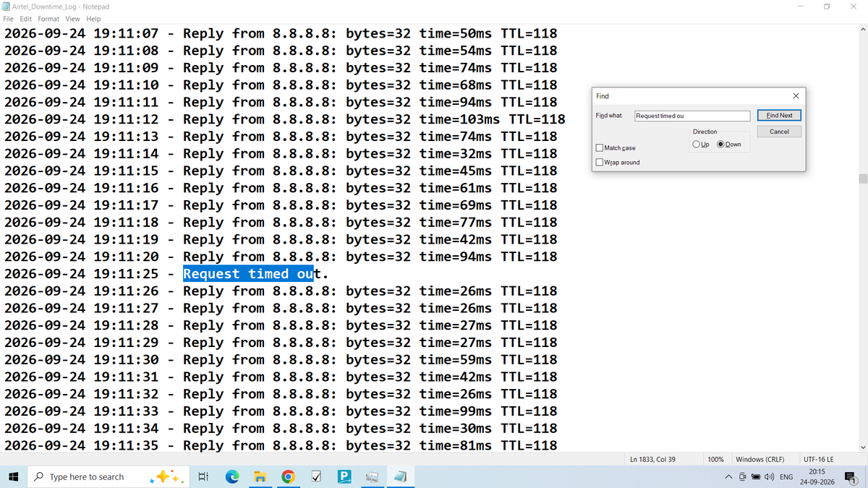Open the Edit menu
Viewport: 868px width, 488px height.
(26, 19)
